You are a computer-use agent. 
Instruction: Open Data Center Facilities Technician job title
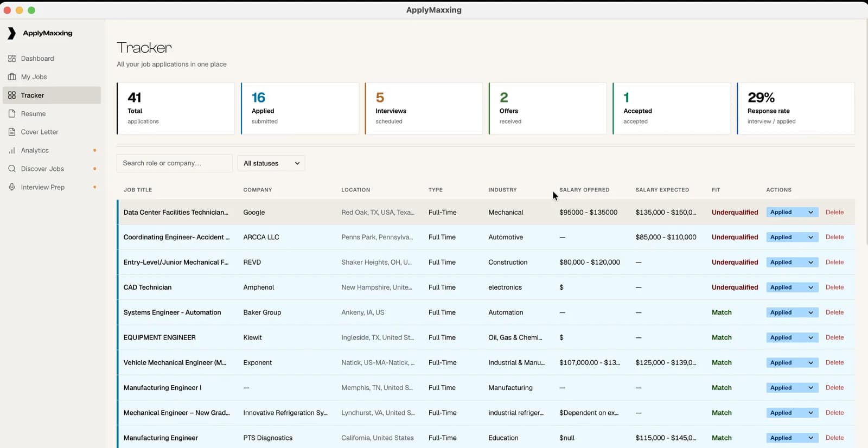click(x=176, y=212)
